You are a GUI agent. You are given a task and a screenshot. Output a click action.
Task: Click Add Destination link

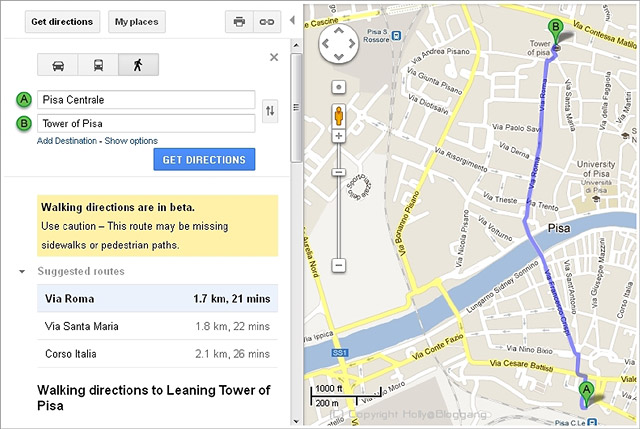67,141
